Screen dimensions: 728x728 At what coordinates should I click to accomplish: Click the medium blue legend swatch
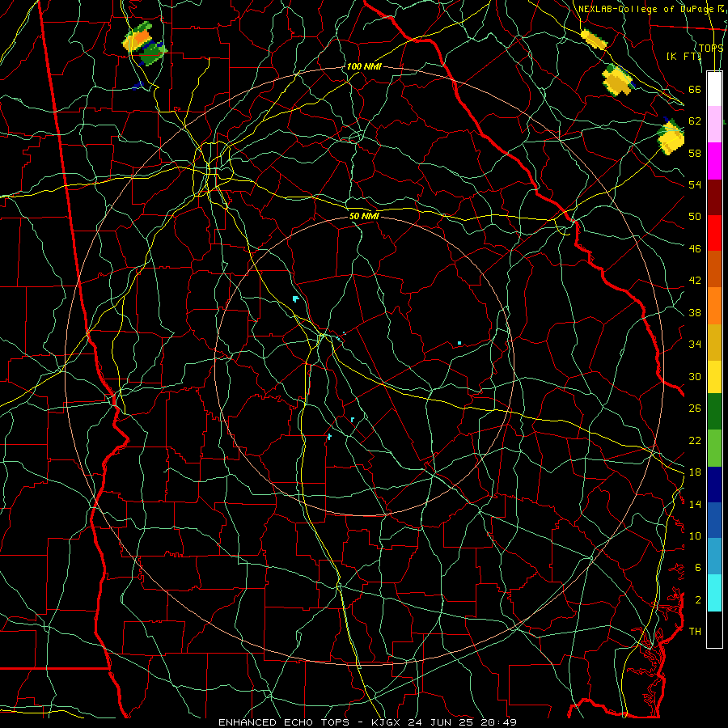tap(714, 520)
